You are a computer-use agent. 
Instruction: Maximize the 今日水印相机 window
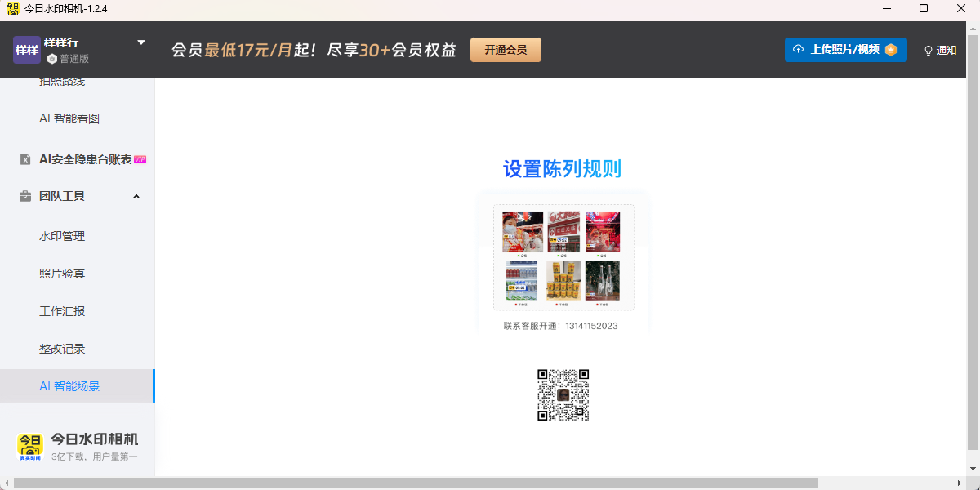coord(924,8)
